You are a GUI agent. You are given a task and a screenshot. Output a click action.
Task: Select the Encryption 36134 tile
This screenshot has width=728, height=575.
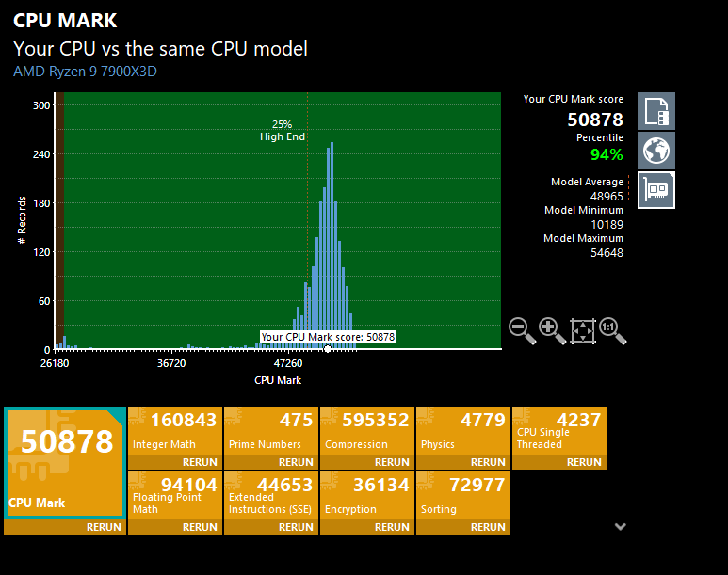[367, 496]
